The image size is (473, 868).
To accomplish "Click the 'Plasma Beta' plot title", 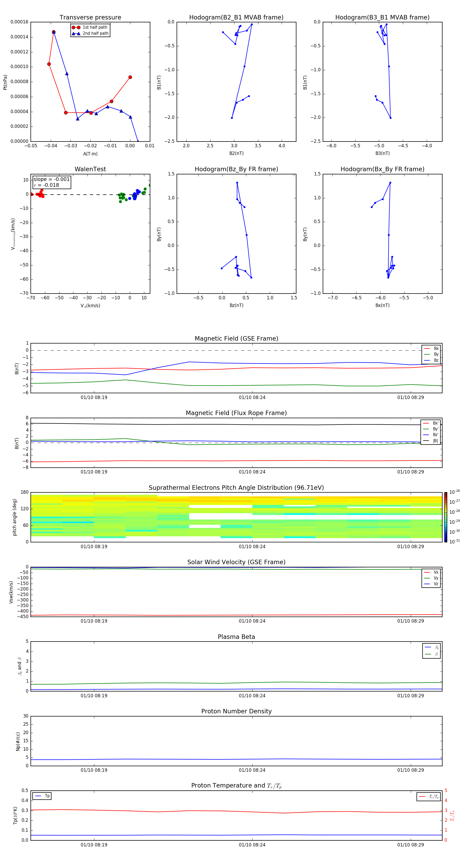I will coord(236,637).
